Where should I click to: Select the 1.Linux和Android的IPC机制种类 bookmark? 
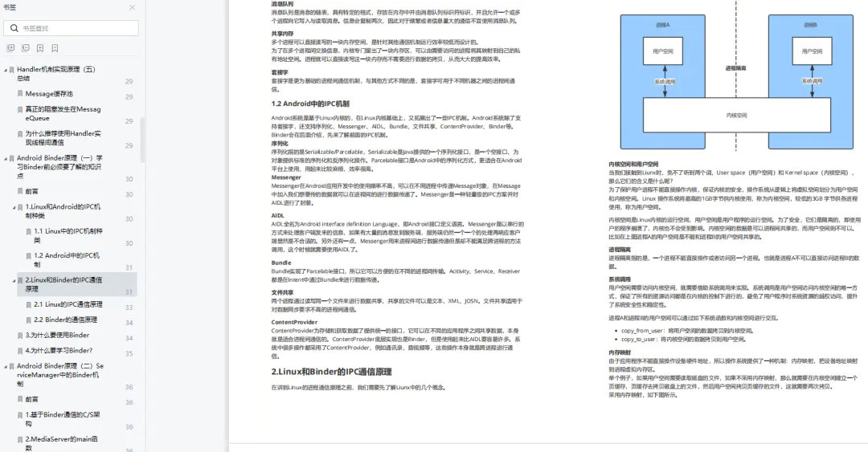click(63, 211)
